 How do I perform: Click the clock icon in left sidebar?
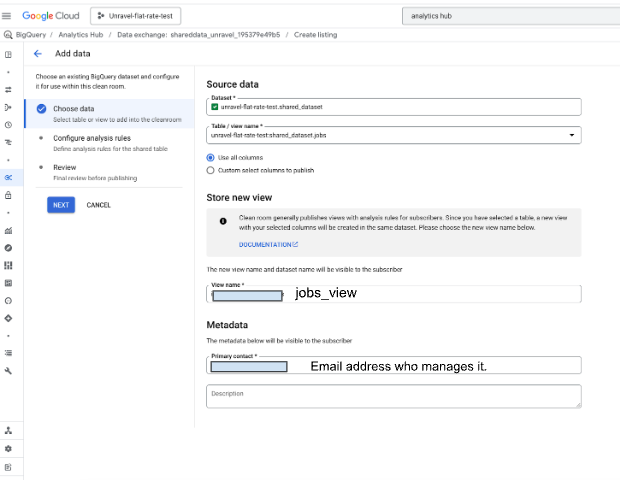tap(8, 125)
